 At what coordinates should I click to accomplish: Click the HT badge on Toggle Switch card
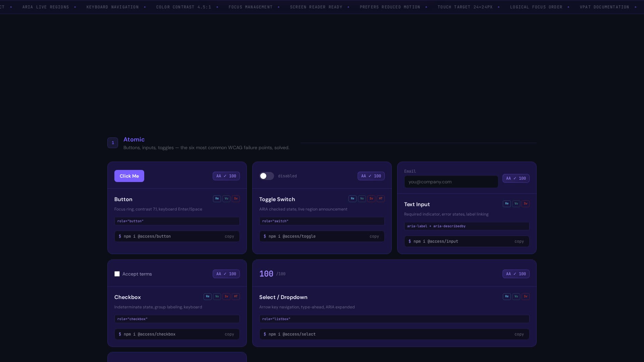[381, 199]
